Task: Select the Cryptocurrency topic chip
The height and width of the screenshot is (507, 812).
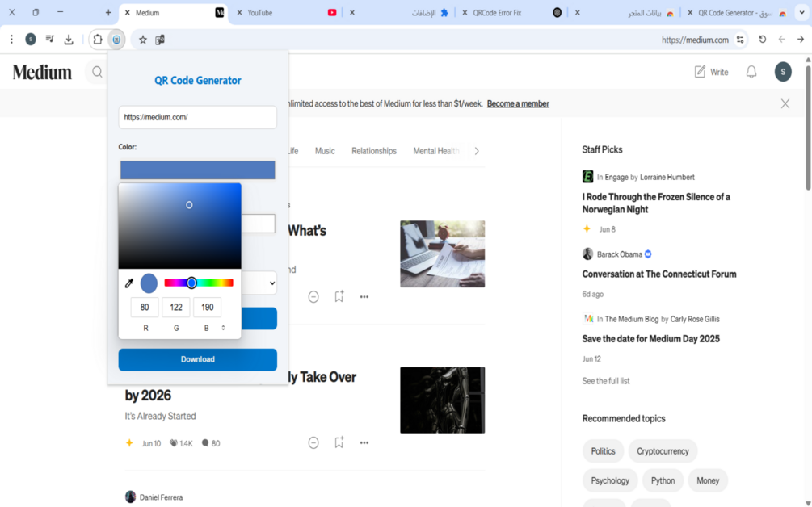Action: click(663, 451)
